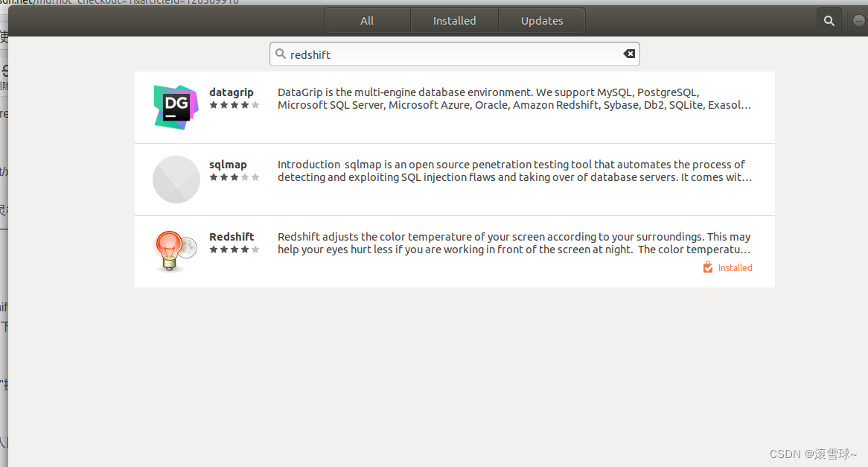Click the Installed status label on Redshift
The image size is (868, 467).
(x=735, y=267)
